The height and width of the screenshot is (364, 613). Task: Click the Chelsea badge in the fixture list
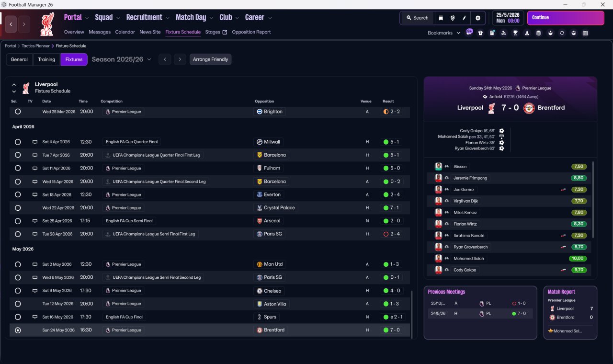(260, 291)
